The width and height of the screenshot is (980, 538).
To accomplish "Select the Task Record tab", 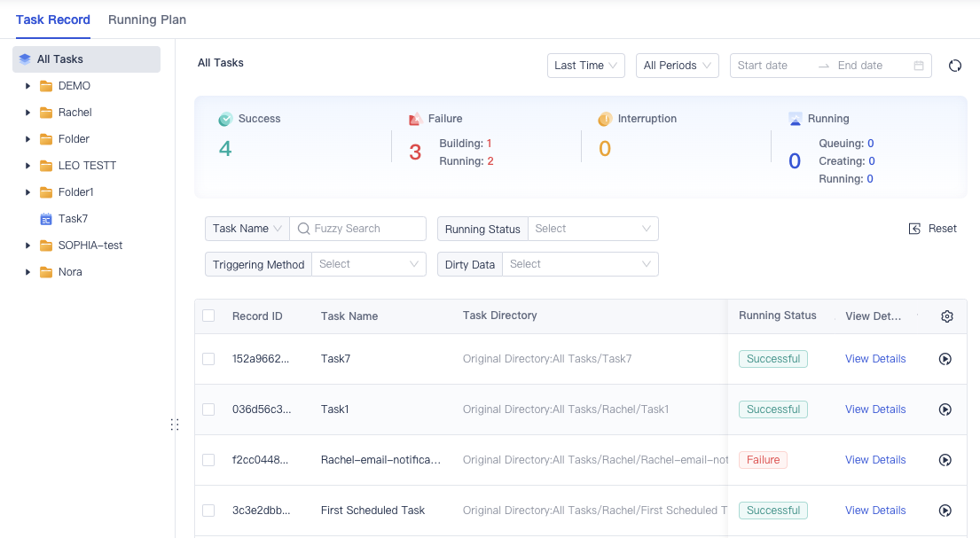I will tap(53, 19).
